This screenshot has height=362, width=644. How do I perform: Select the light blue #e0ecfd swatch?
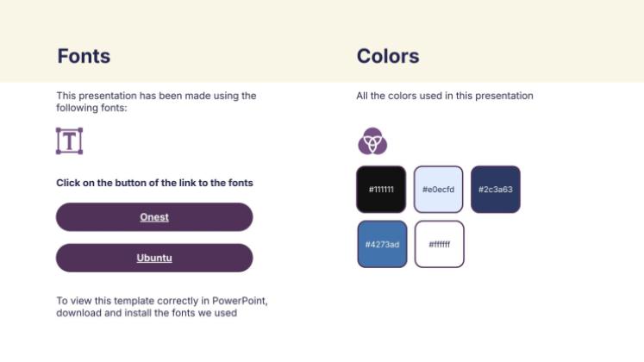[438, 190]
